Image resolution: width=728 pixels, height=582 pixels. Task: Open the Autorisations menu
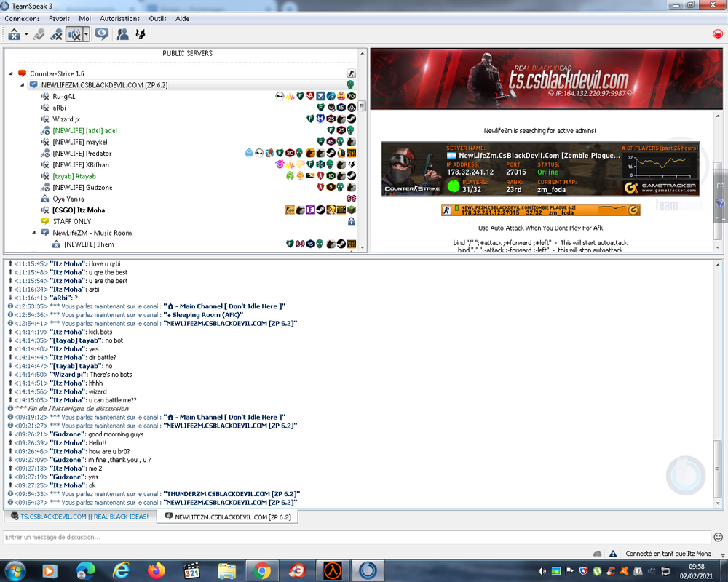pos(120,19)
